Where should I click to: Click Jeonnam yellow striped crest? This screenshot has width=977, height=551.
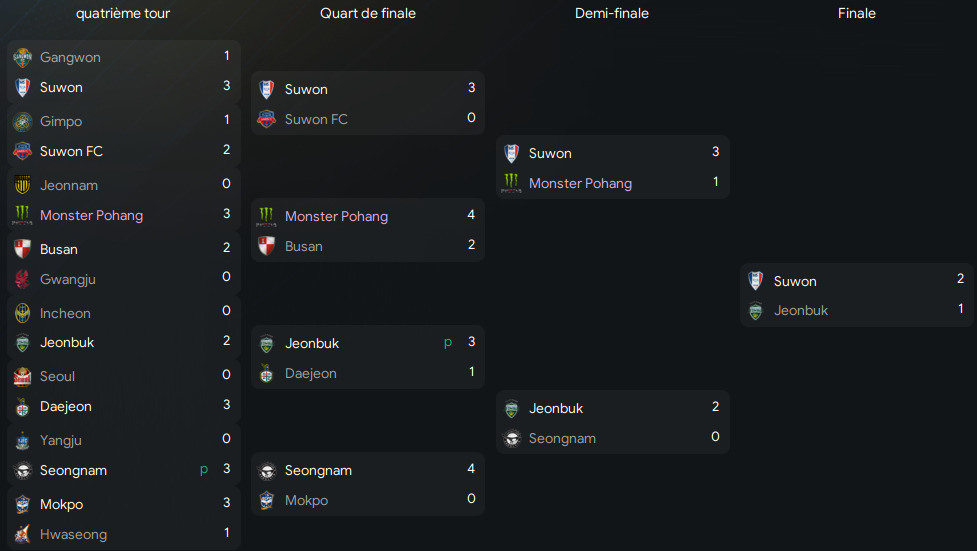point(22,185)
